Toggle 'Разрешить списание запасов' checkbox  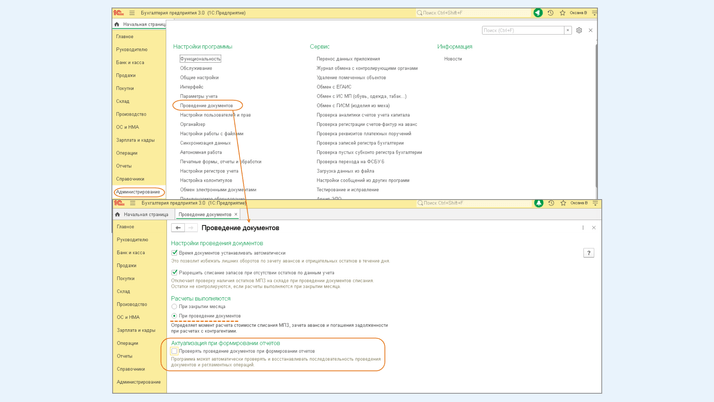[174, 272]
